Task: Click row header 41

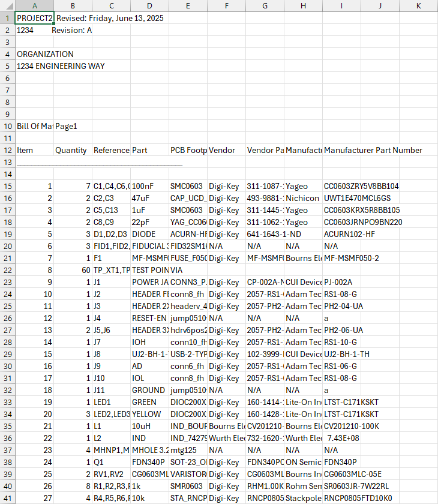Action: click(7, 498)
